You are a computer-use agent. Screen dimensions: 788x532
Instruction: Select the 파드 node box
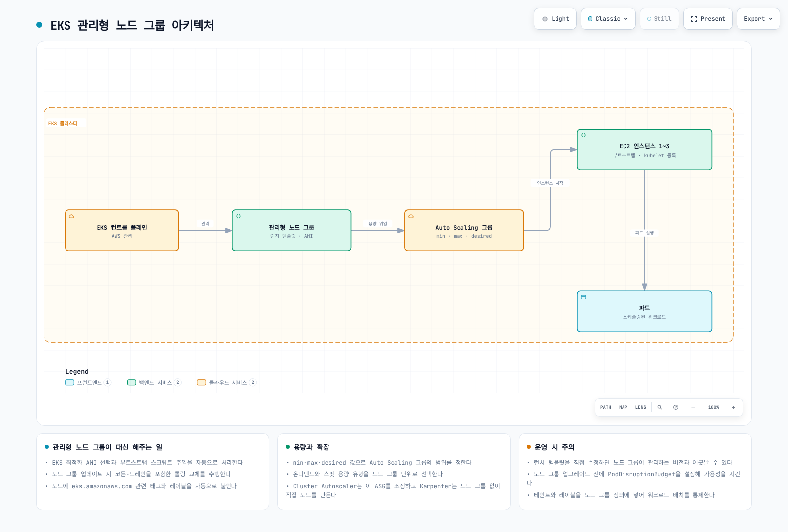pos(644,311)
